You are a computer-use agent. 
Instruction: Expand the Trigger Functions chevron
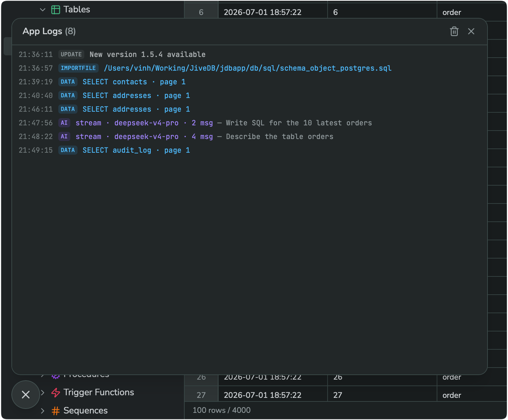43,392
